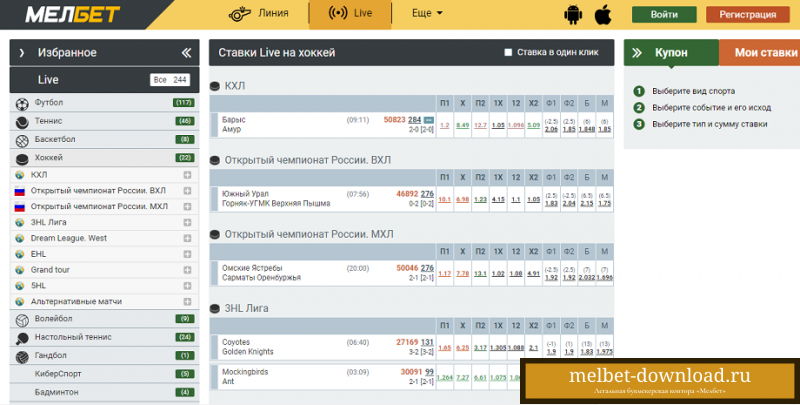This screenshot has height=405, width=800.
Task: Click volleyball icon in sidebar
Action: click(x=22, y=320)
